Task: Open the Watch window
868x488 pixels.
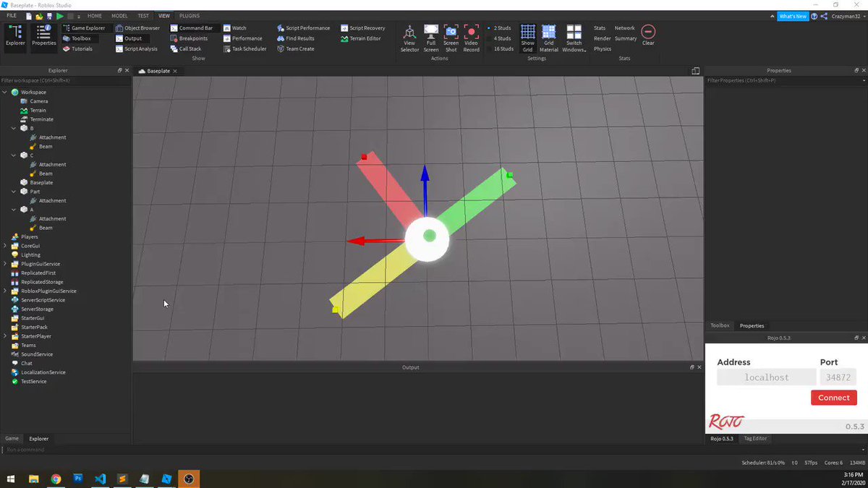Action: [234, 28]
